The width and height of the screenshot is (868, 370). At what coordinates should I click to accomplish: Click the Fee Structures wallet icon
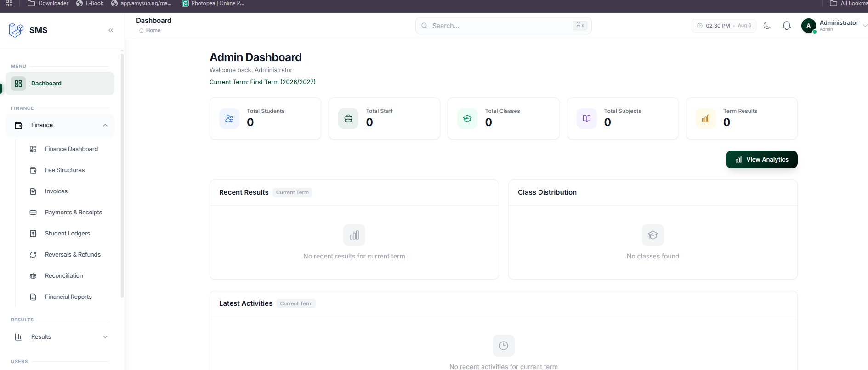33,170
